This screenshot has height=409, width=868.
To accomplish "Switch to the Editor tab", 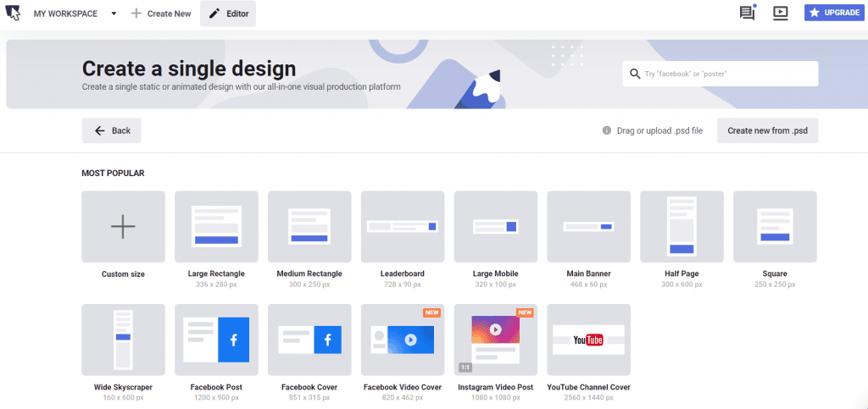I will pyautogui.click(x=228, y=14).
